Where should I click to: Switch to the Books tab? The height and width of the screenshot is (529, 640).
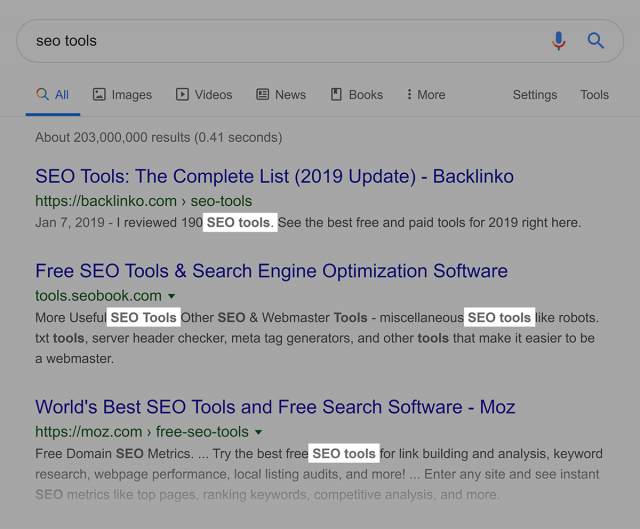357,95
